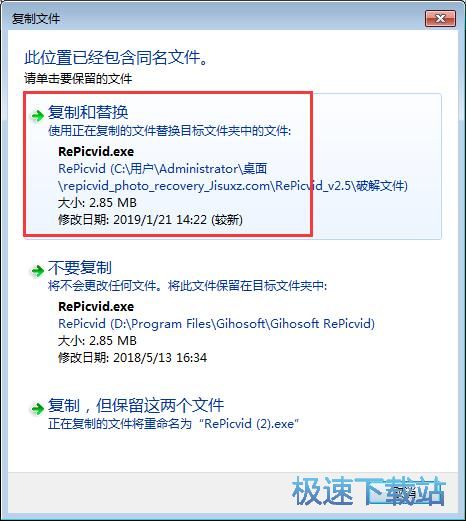Close the 复制文件 dialog window
466x521 pixels.
(x=440, y=18)
